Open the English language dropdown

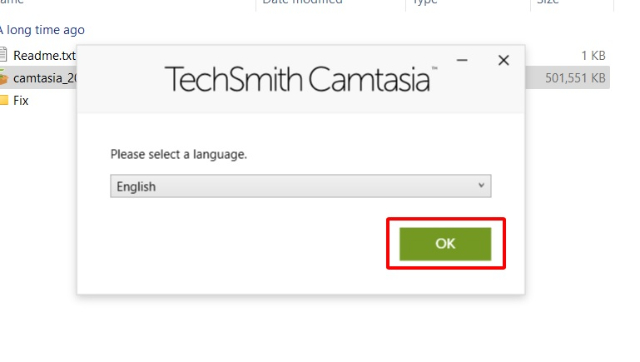pyautogui.click(x=300, y=186)
